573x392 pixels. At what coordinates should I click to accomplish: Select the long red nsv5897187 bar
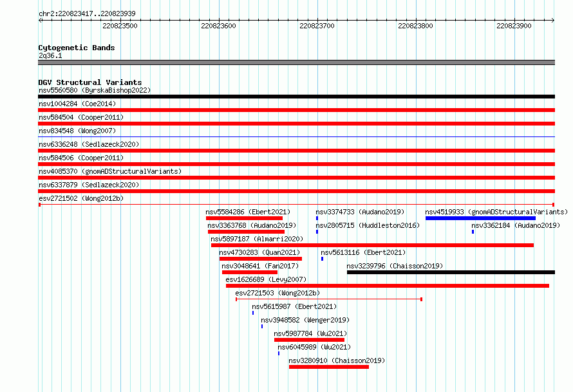click(x=372, y=245)
